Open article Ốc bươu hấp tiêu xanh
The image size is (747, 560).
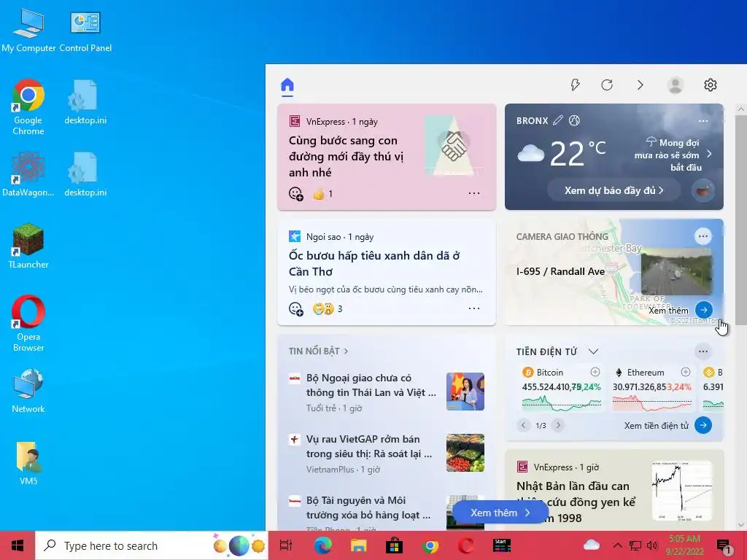tap(374, 263)
